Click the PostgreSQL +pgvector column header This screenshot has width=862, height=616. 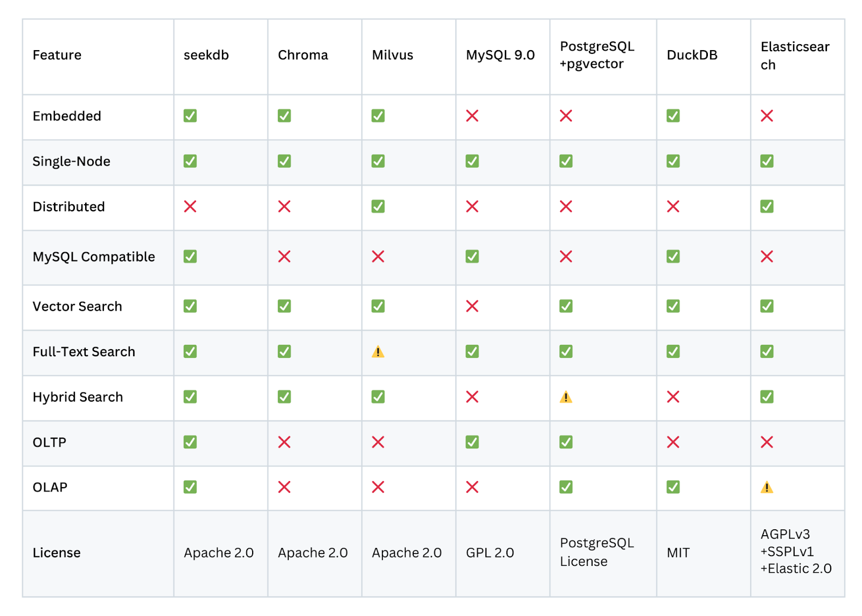point(597,55)
